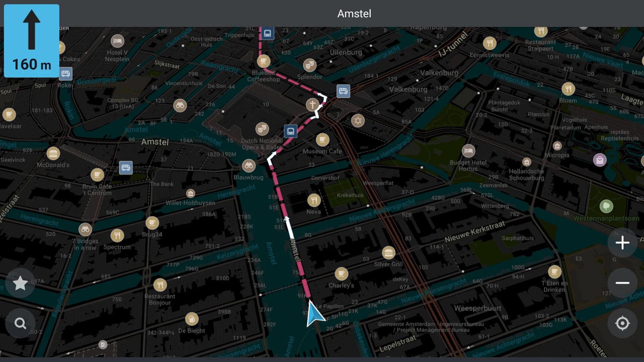Tap the blue navigation position arrow
This screenshot has width=644, height=362.
(314, 314)
